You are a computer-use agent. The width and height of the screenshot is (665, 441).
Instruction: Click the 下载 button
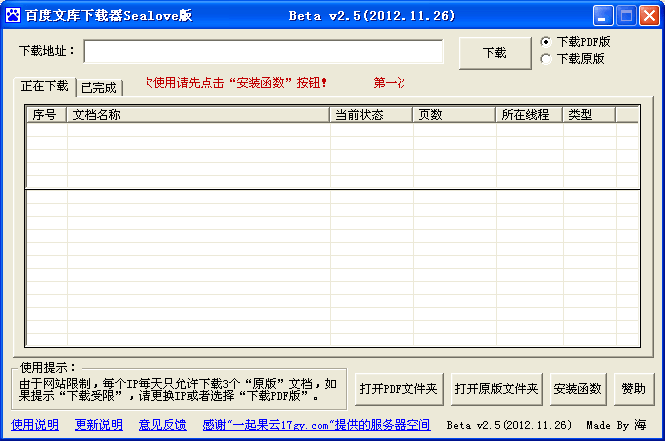494,53
